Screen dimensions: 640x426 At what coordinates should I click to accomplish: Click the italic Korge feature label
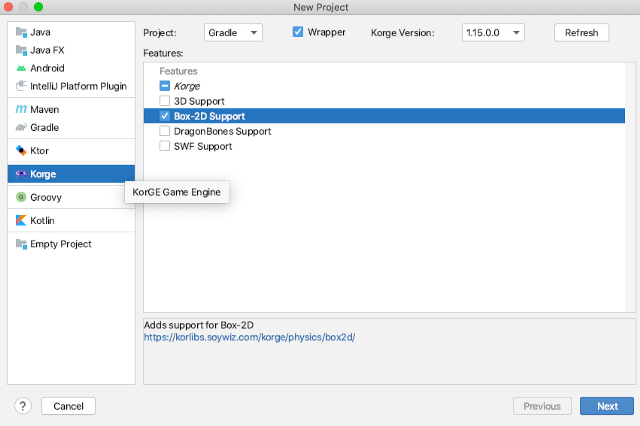(x=187, y=87)
